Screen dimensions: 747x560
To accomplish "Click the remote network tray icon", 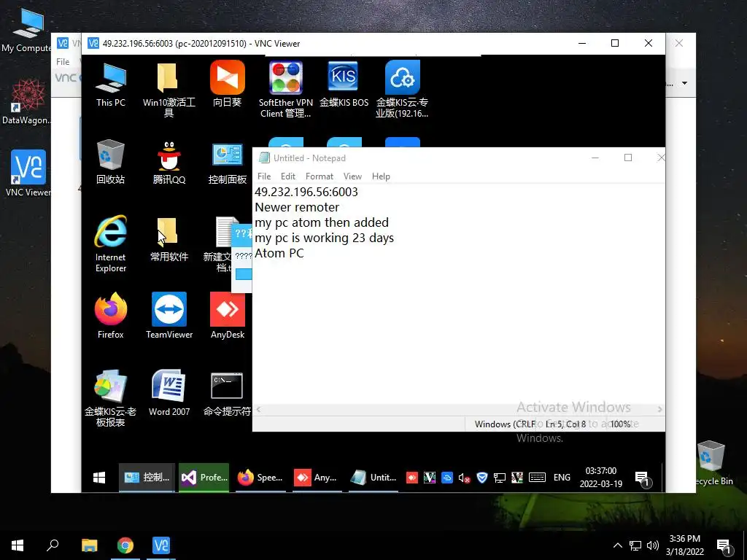I will (x=499, y=478).
